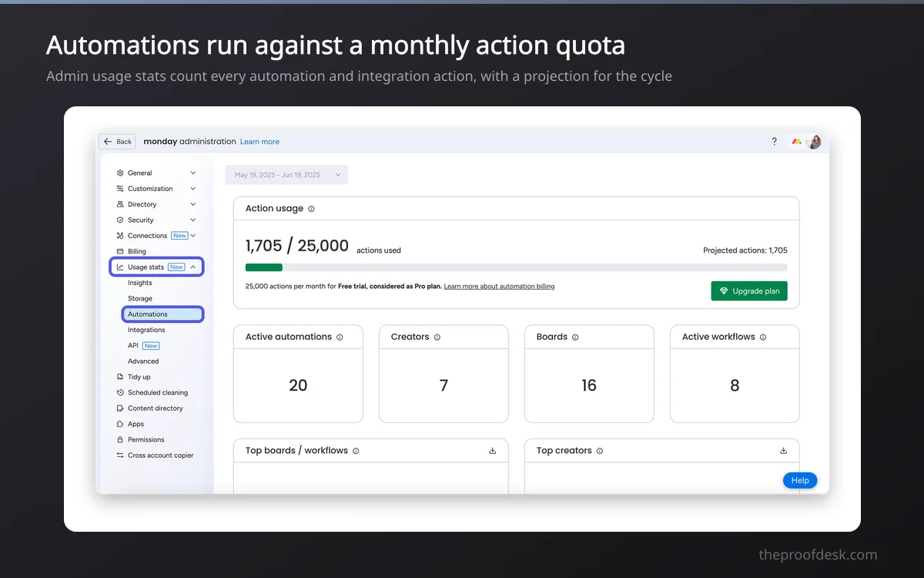Click the General gear icon in sidebar
The height and width of the screenshot is (578, 924).
pyautogui.click(x=120, y=173)
